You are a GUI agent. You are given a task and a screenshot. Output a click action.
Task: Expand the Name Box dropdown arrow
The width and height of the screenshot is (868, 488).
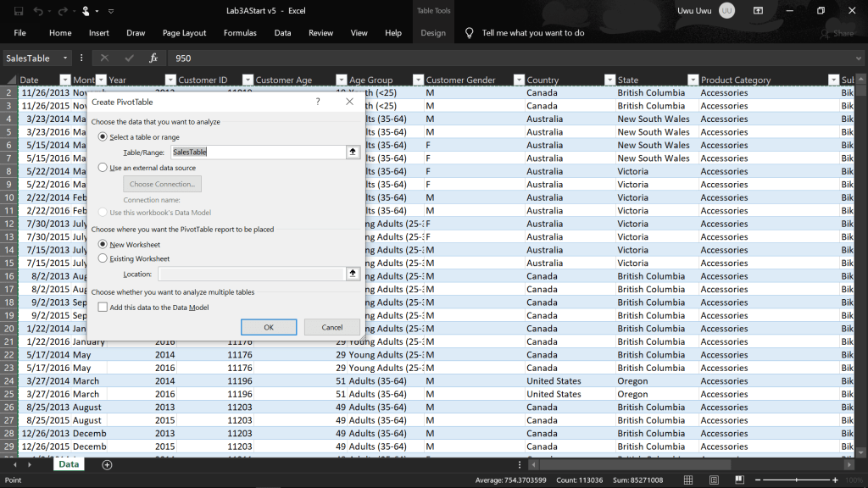point(65,58)
